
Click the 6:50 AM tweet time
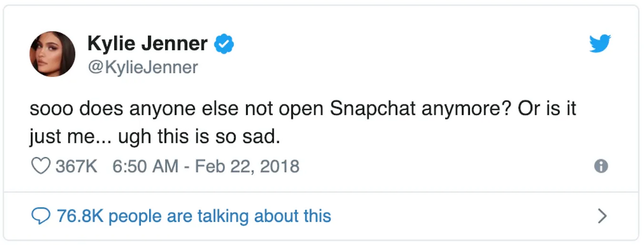[x=145, y=166]
